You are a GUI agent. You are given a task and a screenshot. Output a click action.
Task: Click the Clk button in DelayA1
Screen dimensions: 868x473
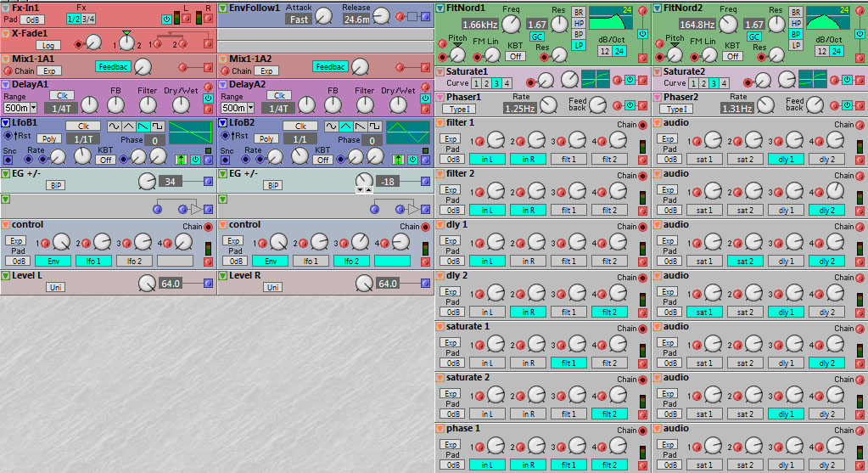pyautogui.click(x=62, y=95)
